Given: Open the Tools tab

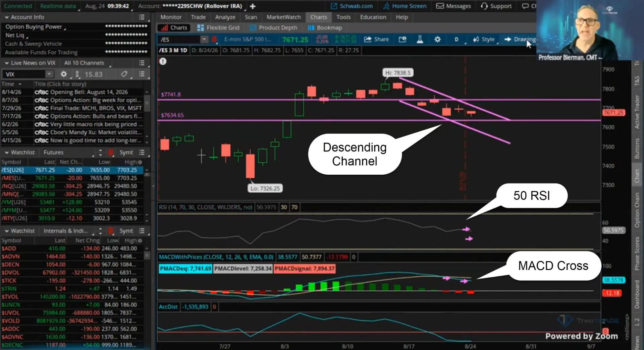Looking at the screenshot, I should [343, 17].
